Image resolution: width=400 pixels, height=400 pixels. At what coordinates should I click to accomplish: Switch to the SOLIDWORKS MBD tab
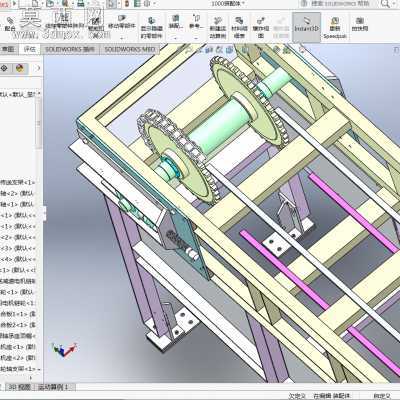coord(130,49)
